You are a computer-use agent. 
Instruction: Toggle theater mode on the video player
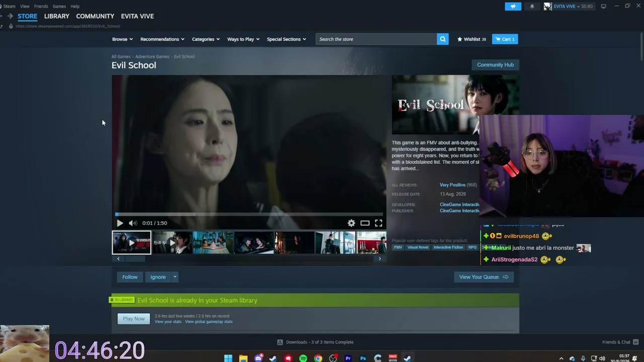pos(365,223)
